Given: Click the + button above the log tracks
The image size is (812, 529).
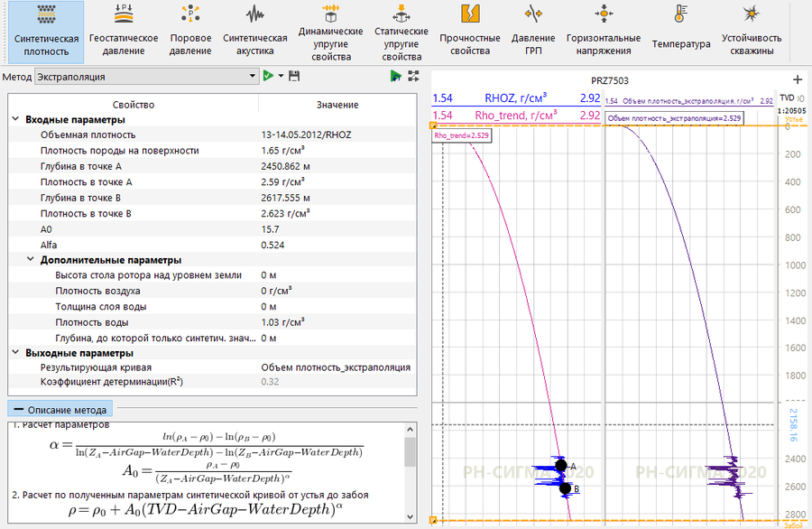Looking at the screenshot, I should [798, 79].
